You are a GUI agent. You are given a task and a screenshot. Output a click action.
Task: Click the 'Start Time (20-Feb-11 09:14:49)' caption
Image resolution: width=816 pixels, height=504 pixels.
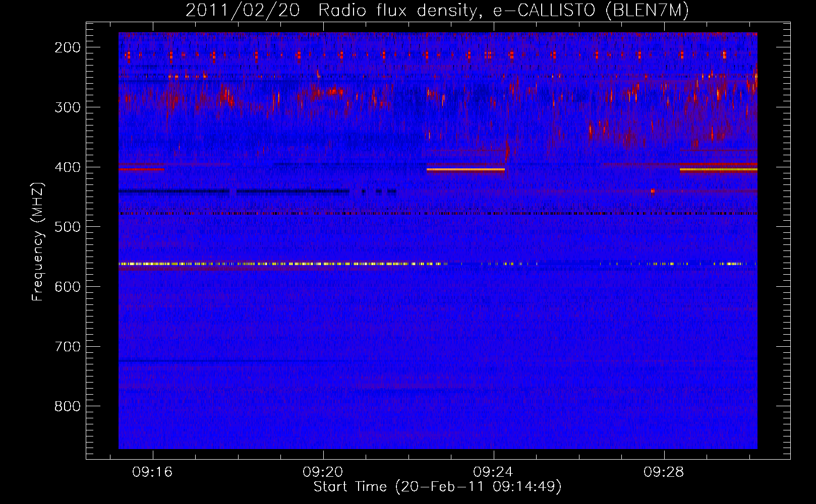437,487
